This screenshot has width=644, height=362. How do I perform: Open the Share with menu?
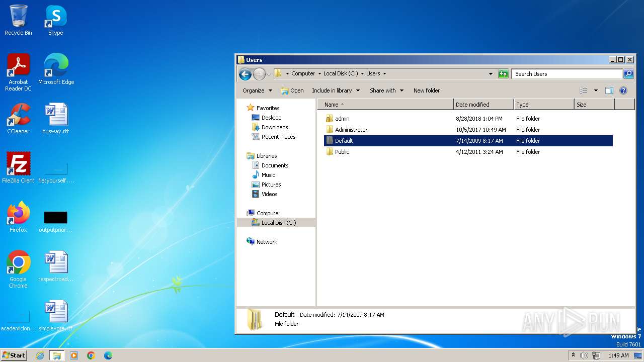click(x=386, y=90)
